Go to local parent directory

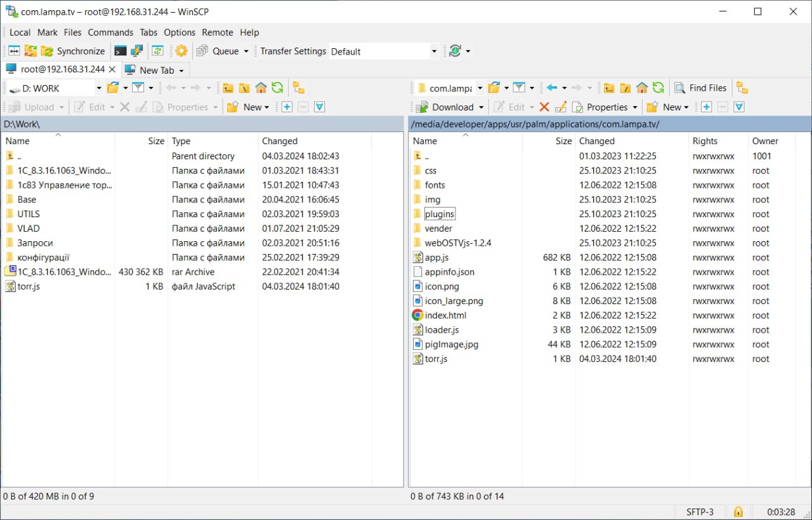[228, 88]
